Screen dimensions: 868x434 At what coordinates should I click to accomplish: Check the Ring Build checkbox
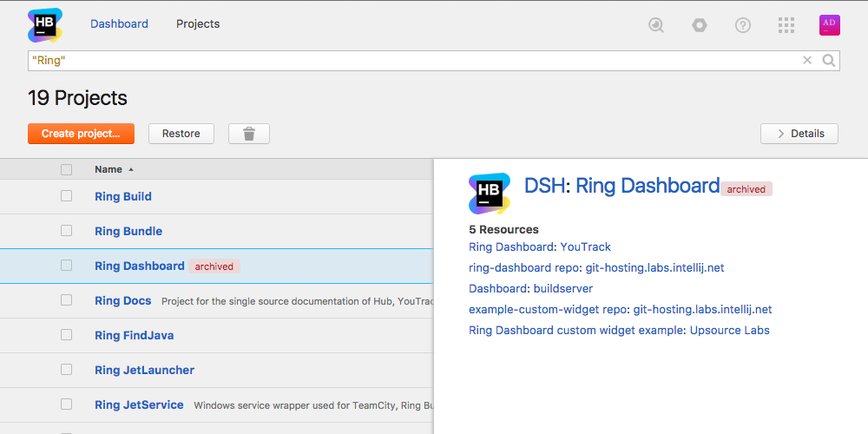[x=67, y=196]
